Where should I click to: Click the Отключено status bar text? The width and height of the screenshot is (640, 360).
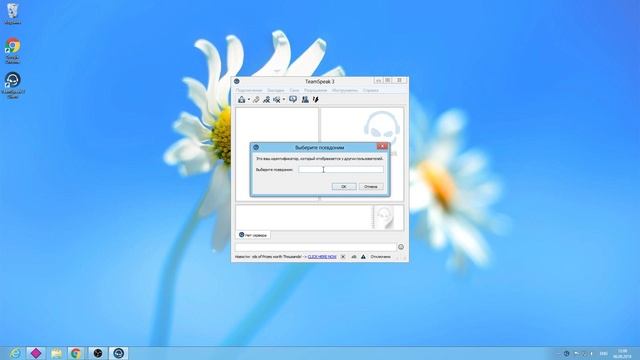[380, 257]
